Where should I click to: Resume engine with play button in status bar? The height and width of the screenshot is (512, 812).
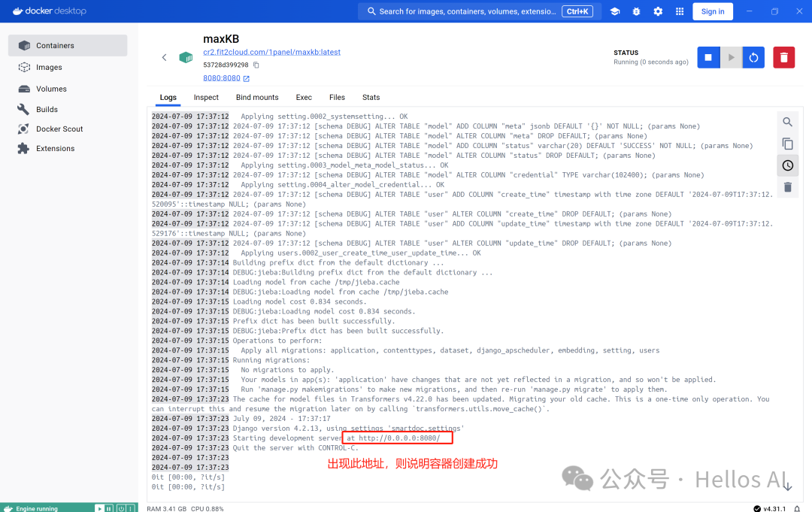click(x=99, y=508)
